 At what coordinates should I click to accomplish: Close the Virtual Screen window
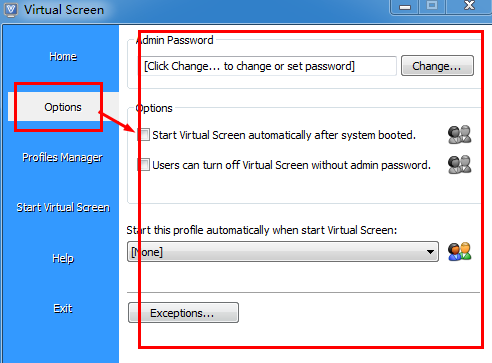click(469, 6)
